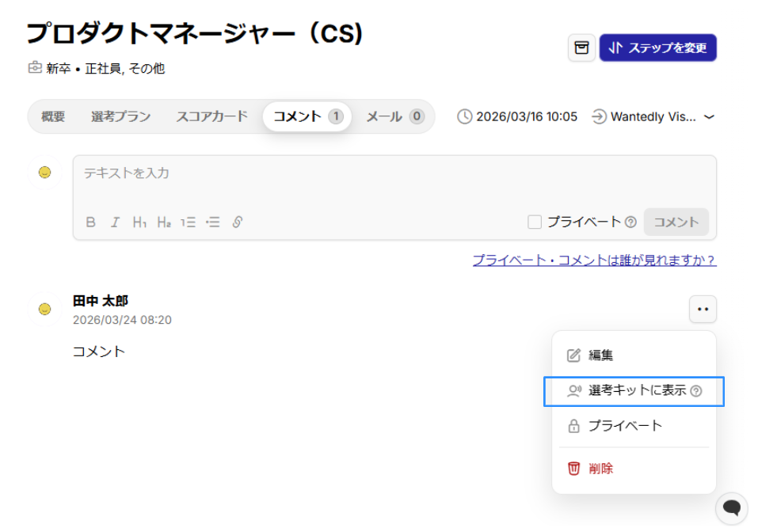Screen dimensions: 758x532
Task: Insert numbered list in comment editor
Action: [188, 222]
